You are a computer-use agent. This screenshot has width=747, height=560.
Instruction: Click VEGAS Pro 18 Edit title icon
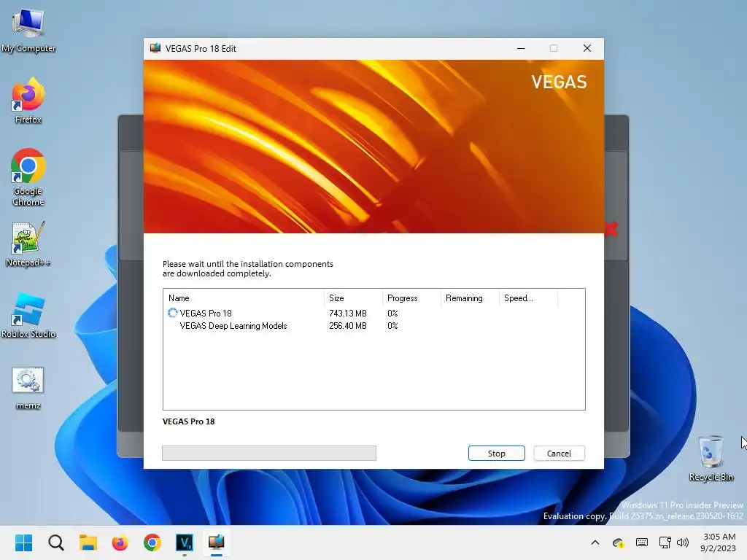coord(155,48)
